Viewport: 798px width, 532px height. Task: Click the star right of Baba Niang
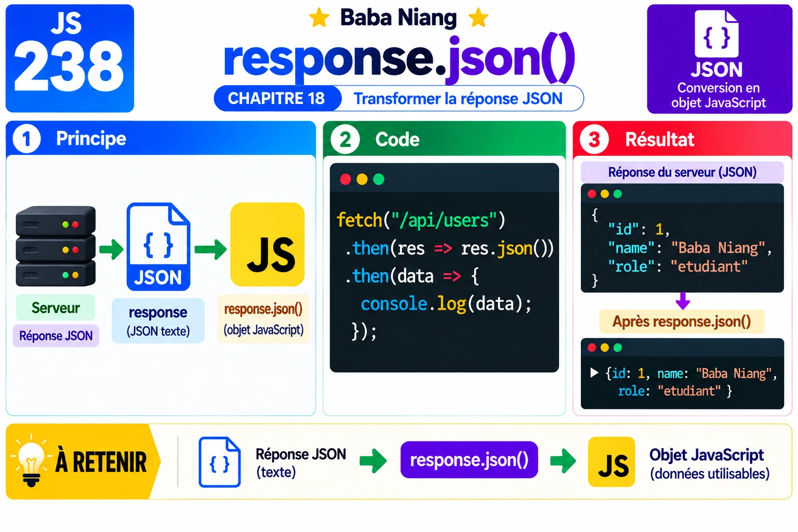pyautogui.click(x=478, y=18)
